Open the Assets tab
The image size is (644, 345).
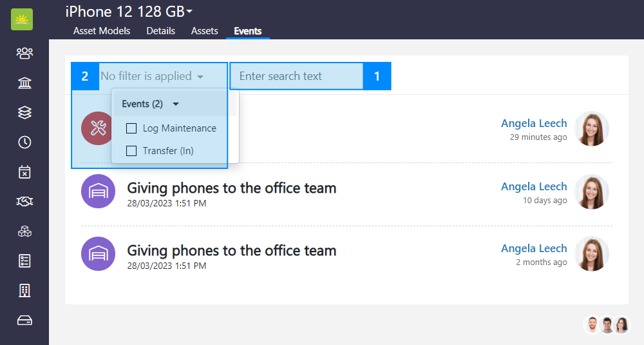tap(204, 31)
